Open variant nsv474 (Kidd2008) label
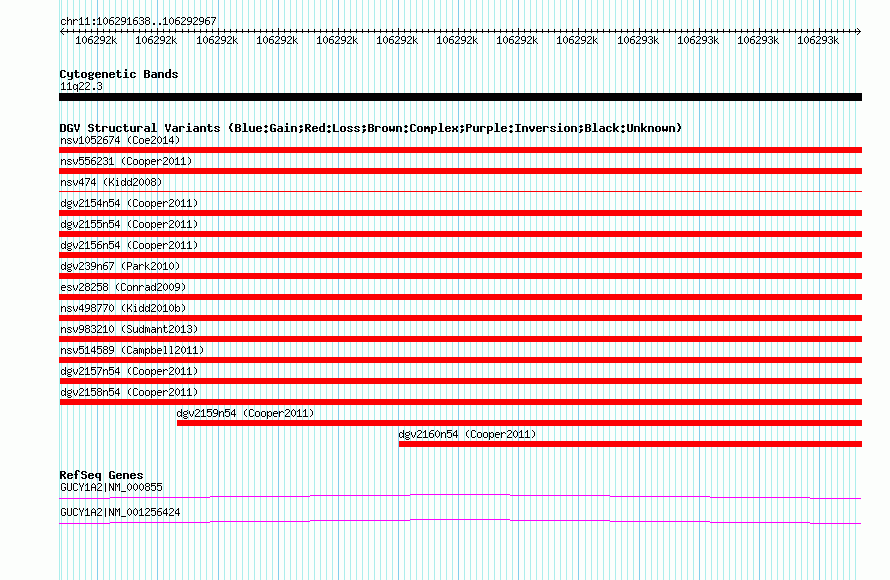 111,182
